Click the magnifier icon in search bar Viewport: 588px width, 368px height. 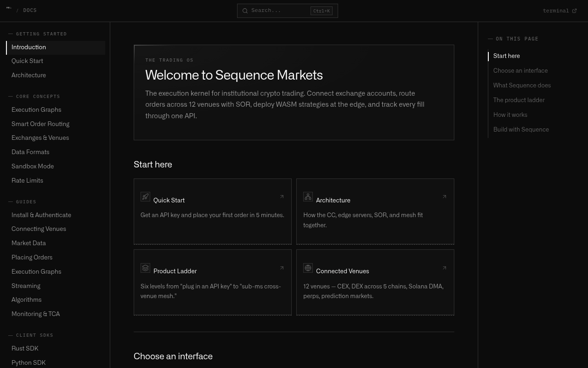point(245,11)
